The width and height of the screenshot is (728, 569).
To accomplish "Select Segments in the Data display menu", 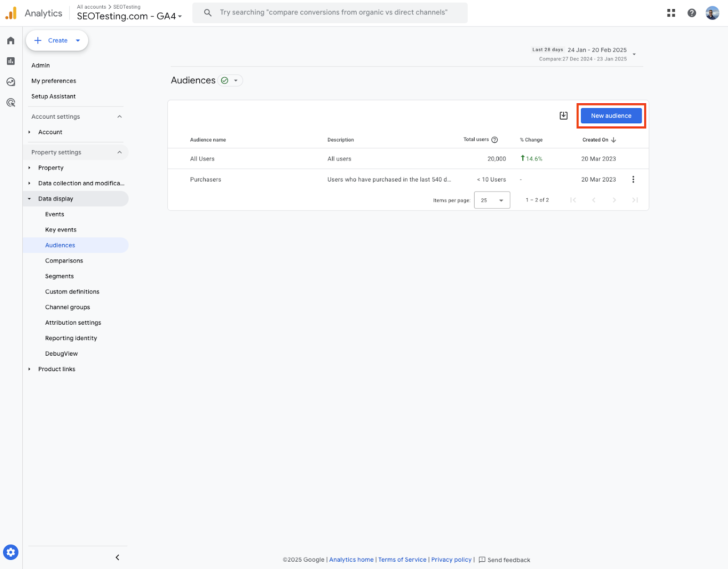I will pos(59,277).
